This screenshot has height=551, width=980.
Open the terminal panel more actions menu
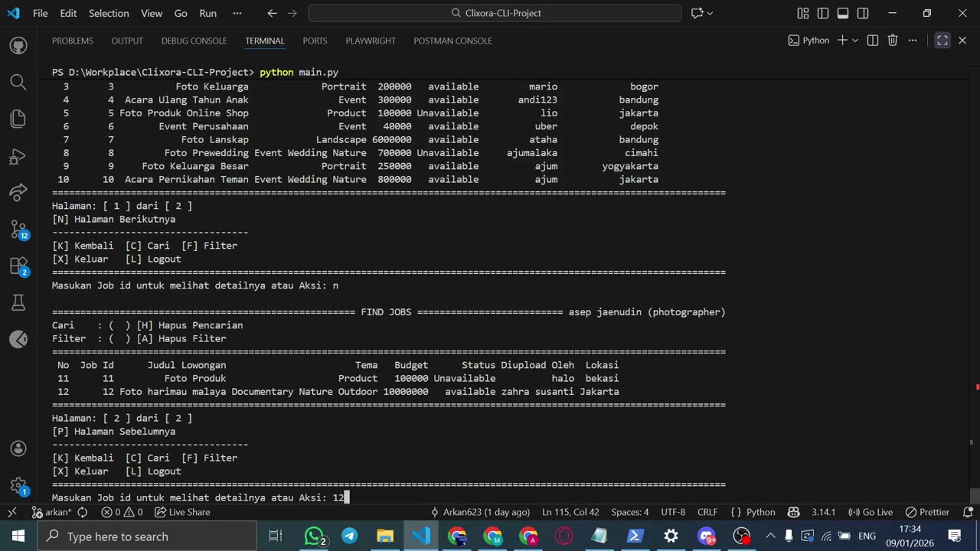point(913,41)
